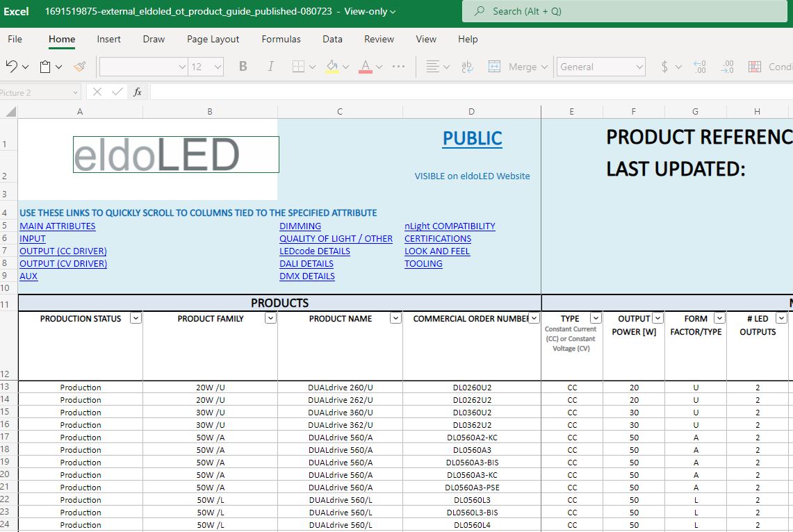Open Production Status filter arrow
Image resolution: width=793 pixels, height=532 pixels.
pyautogui.click(x=136, y=318)
